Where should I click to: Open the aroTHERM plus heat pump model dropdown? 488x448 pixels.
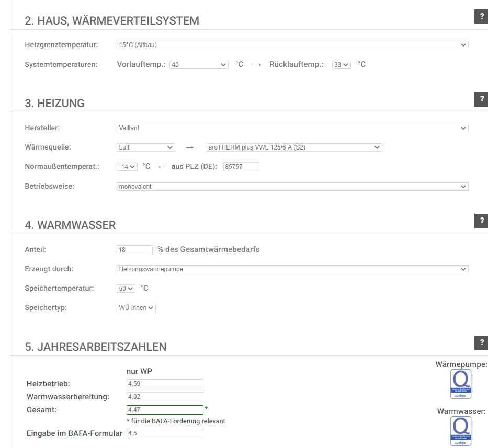pyautogui.click(x=294, y=147)
